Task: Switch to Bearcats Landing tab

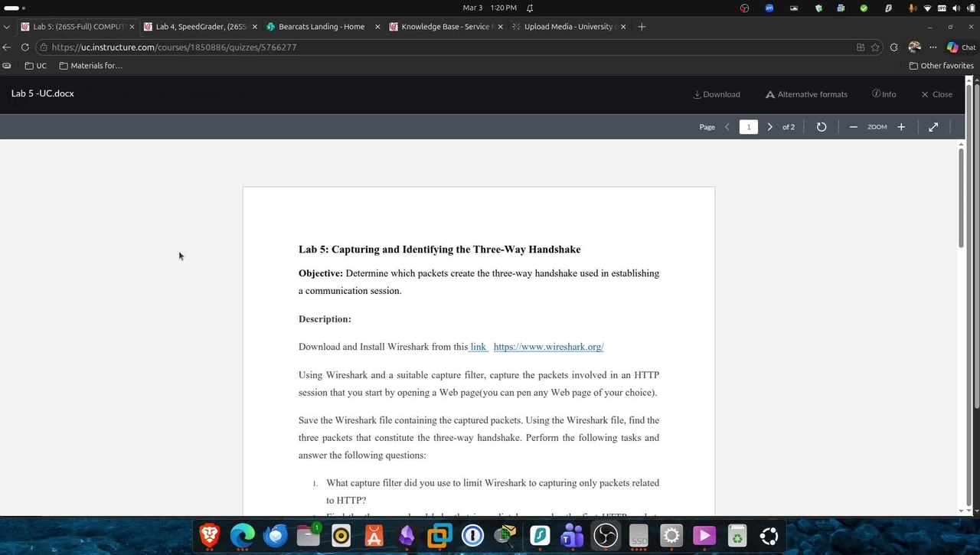Action: point(322,27)
